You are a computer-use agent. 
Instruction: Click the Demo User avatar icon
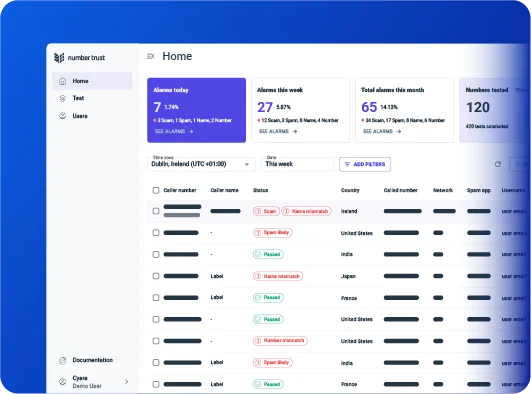63,381
